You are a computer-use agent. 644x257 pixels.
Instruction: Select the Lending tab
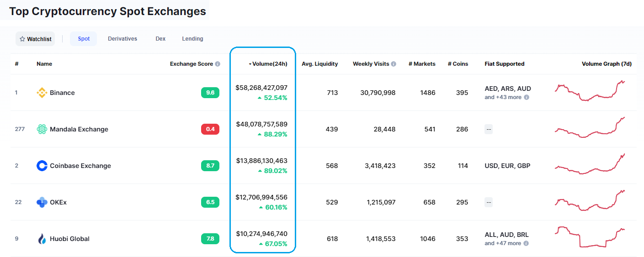pyautogui.click(x=192, y=39)
